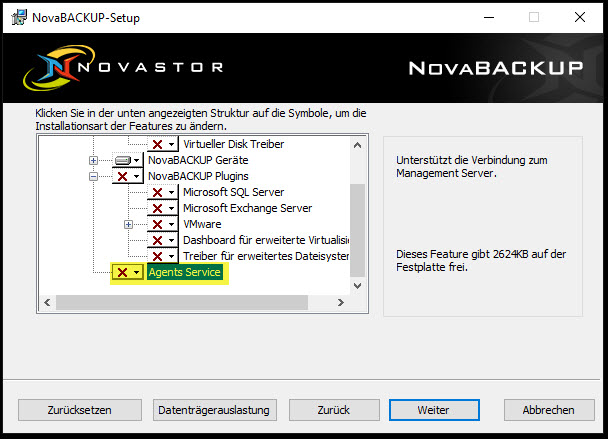Image resolution: width=608 pixels, height=439 pixels.
Task: Select the Dashboard für erweiterte Virtualisierung label
Action: [x=266, y=240]
